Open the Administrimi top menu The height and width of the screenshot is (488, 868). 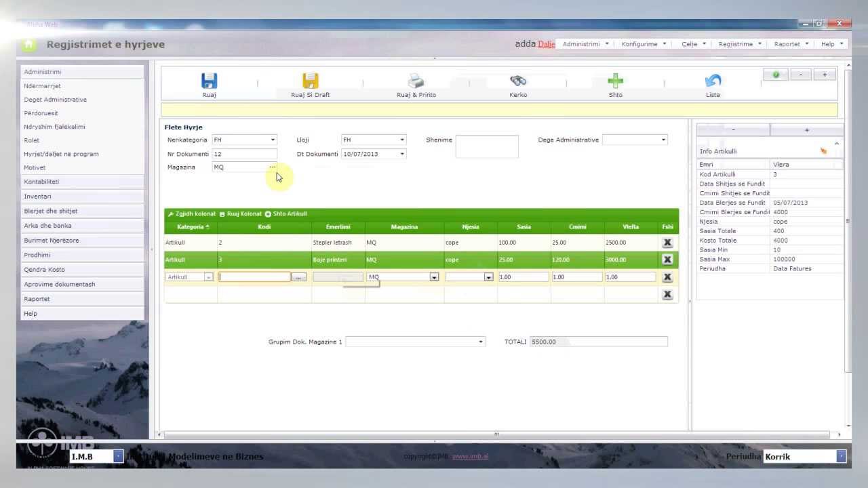click(x=585, y=44)
